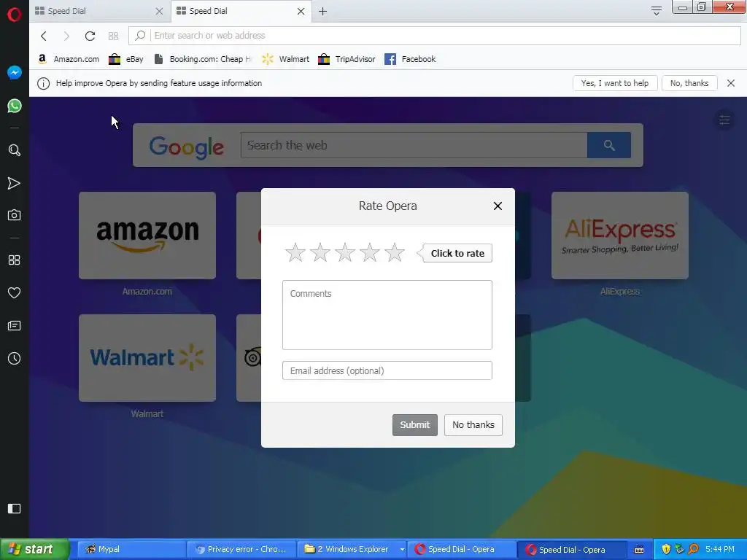Open the eBay bookmark

pos(126,59)
